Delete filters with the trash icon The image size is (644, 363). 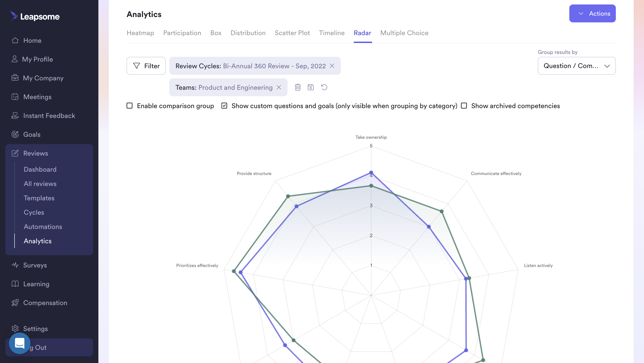tap(297, 87)
